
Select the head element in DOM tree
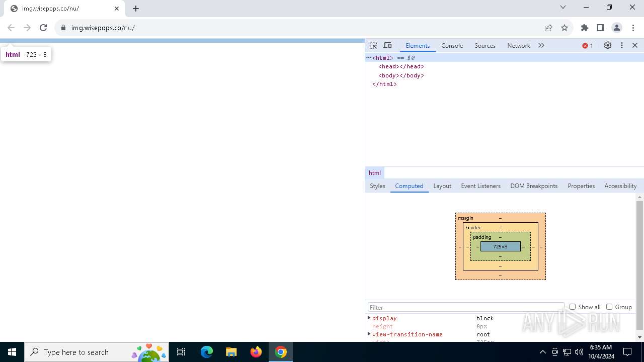coord(401,66)
